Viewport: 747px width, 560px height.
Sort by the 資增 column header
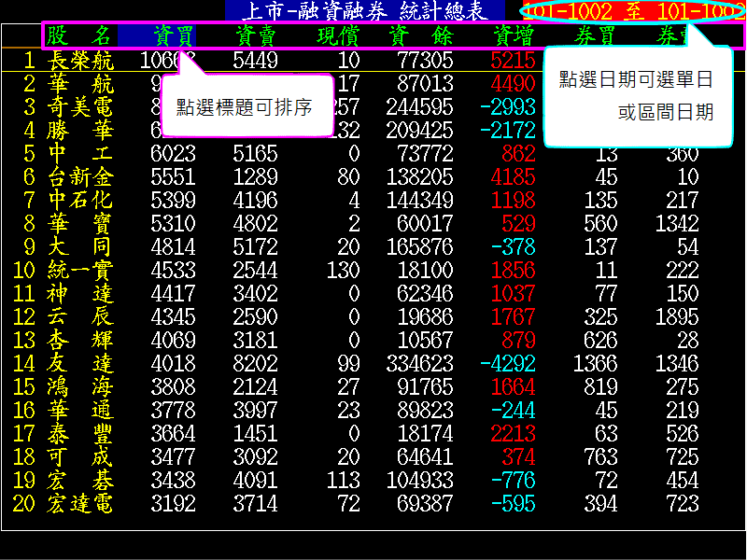click(x=513, y=36)
